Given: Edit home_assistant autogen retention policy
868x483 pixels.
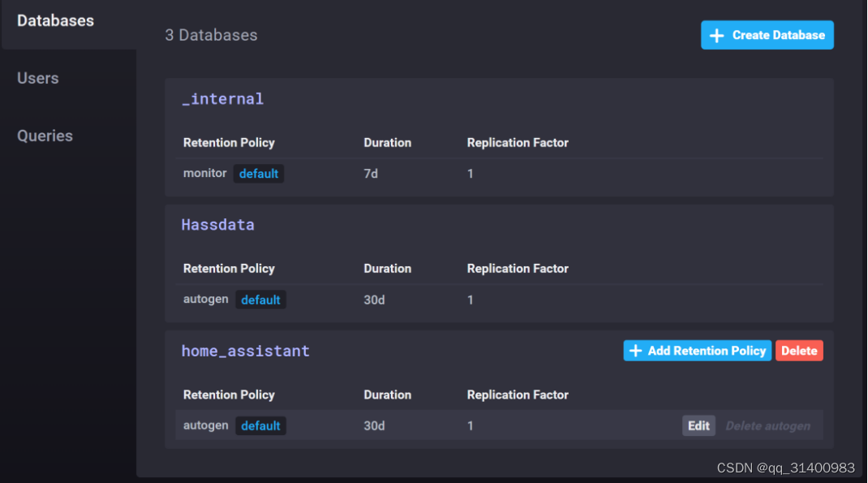Looking at the screenshot, I should 698,425.
